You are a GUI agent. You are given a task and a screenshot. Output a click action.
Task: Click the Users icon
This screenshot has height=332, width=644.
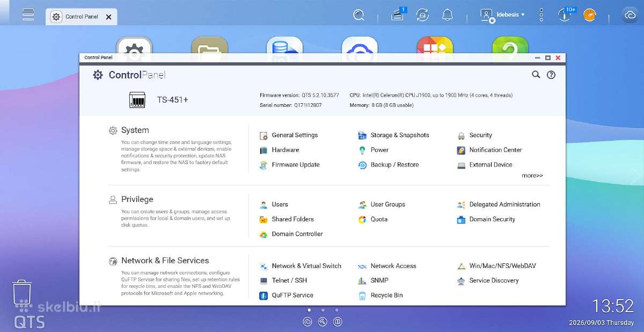[264, 205]
